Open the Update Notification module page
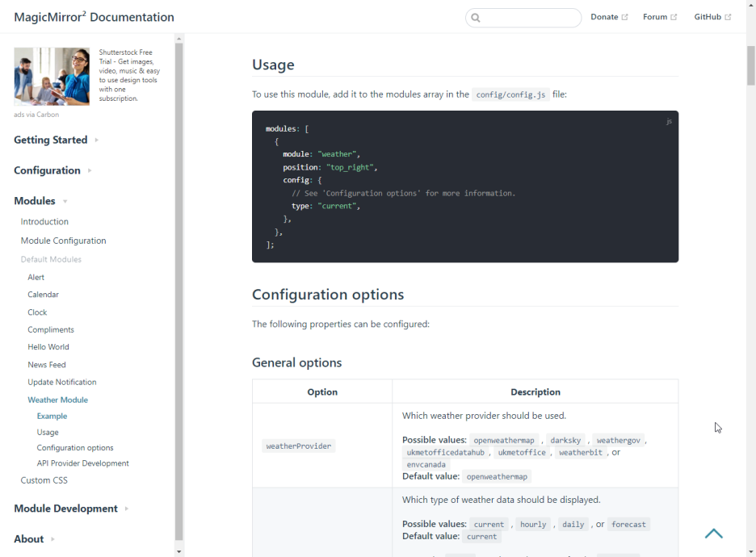The image size is (756, 557). pyautogui.click(x=61, y=382)
